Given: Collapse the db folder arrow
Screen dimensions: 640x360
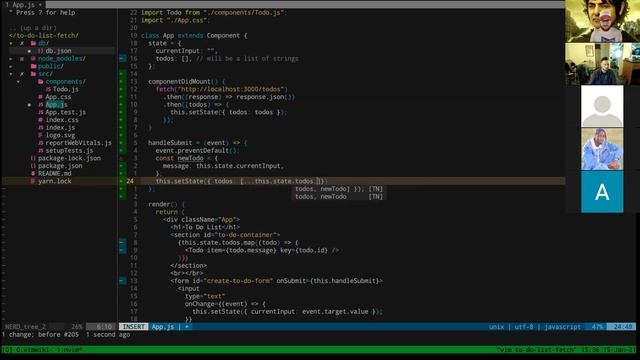Looking at the screenshot, I should [11, 43].
